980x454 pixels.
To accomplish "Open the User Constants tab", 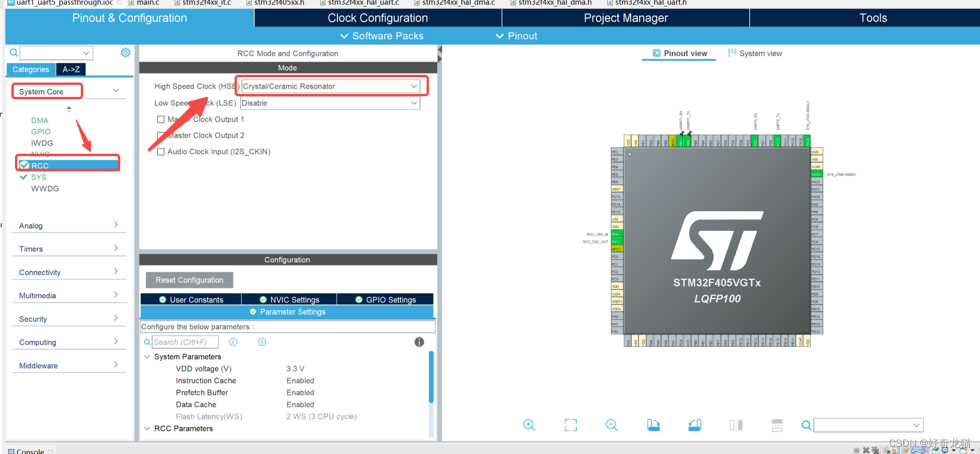I will point(191,300).
